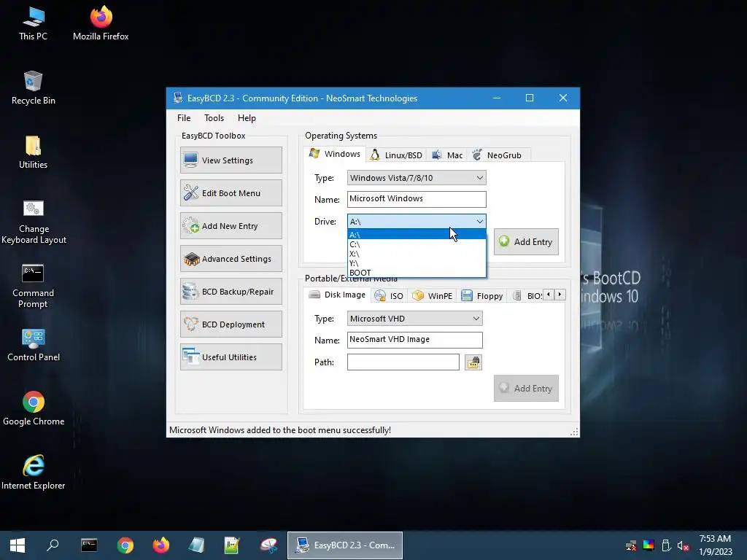Viewport: 747px width, 560px height.
Task: Switch to the NeoGrub tab
Action: [x=498, y=155]
